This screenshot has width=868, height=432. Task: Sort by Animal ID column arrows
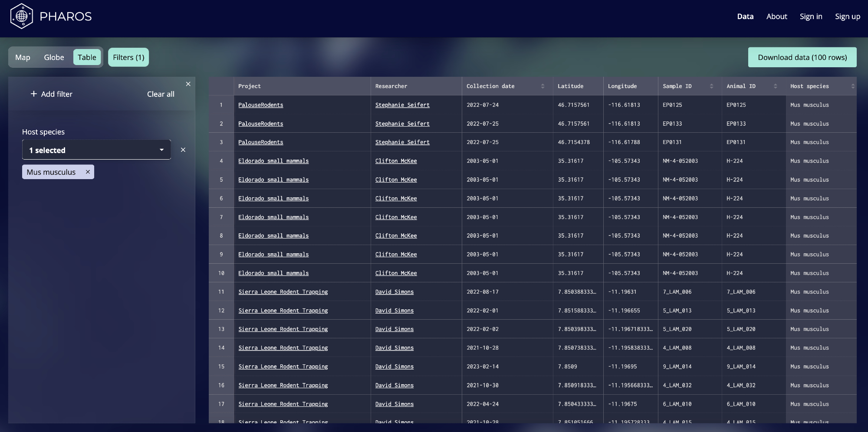(x=775, y=86)
